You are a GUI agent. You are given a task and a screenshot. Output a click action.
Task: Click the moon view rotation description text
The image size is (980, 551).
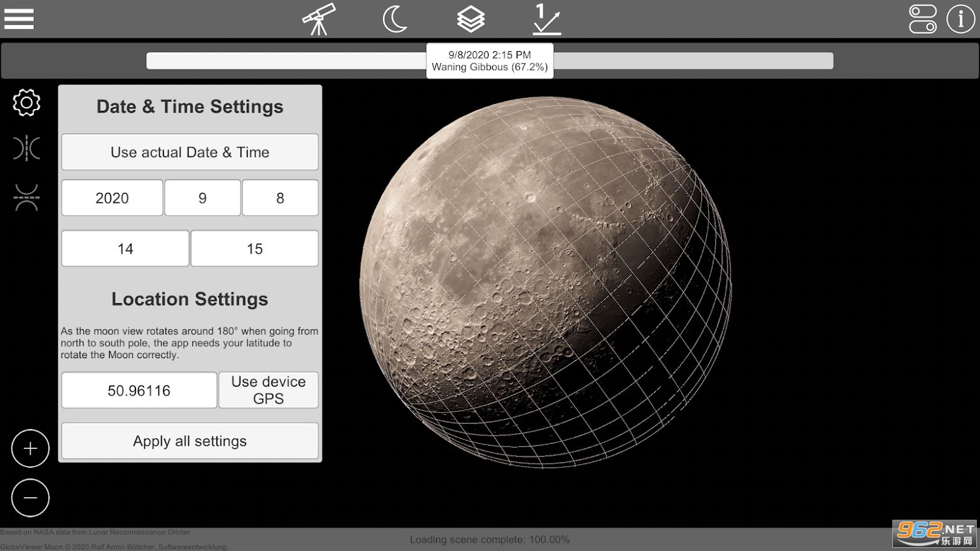click(189, 342)
